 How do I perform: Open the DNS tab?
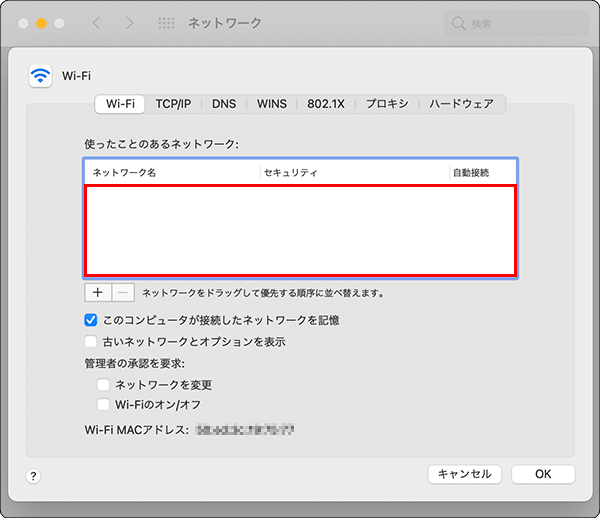[x=224, y=103]
